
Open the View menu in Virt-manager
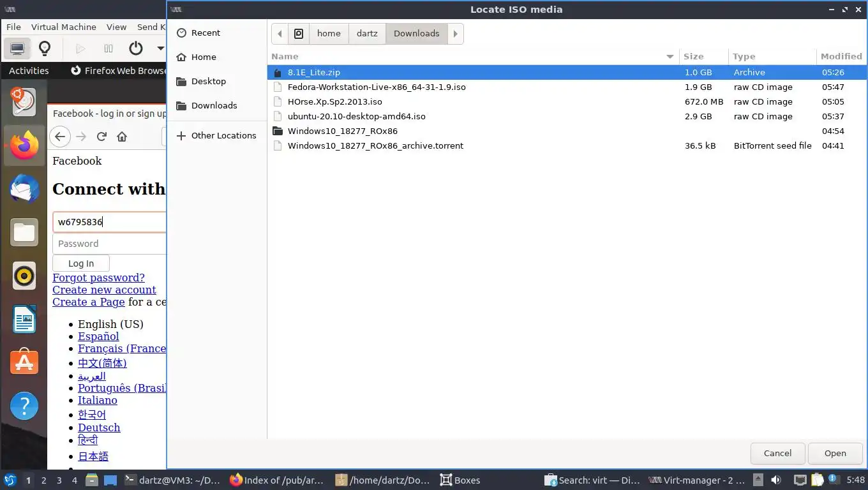[x=116, y=27]
